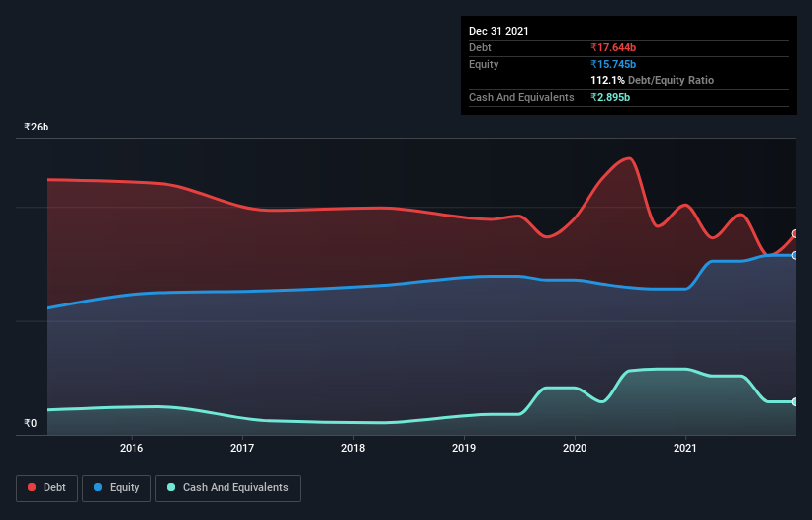Screen dimensions: 812x520
Task: Click the 2017 x-axis label
Action: click(242, 448)
